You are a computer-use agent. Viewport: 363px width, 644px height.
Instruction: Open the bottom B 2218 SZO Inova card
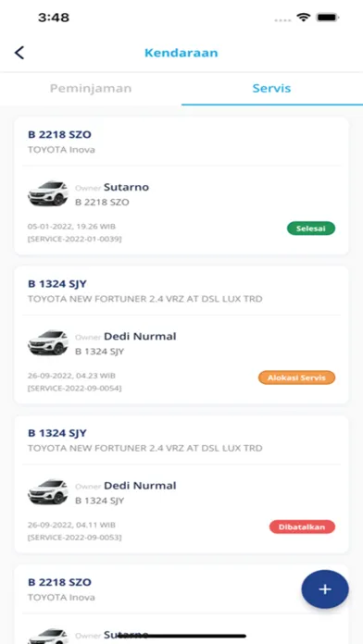181,604
